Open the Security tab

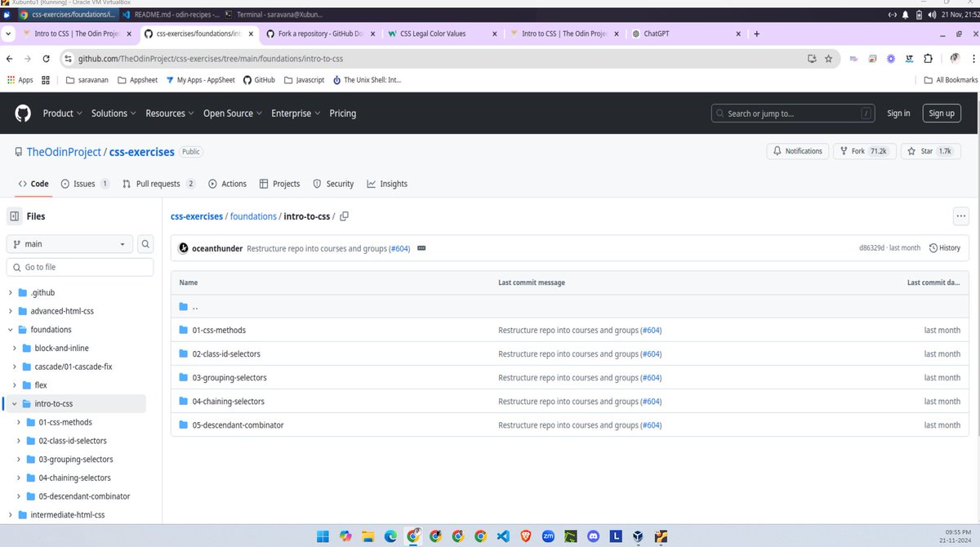pyautogui.click(x=334, y=184)
